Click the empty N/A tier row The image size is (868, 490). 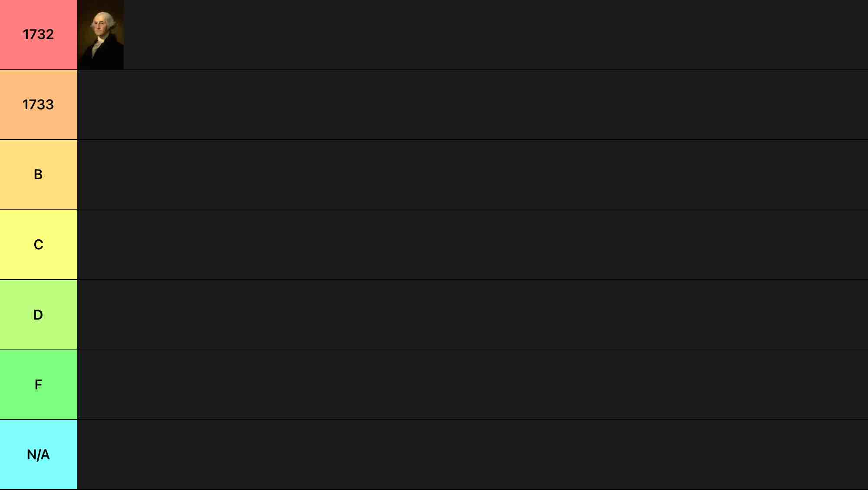[x=473, y=454]
